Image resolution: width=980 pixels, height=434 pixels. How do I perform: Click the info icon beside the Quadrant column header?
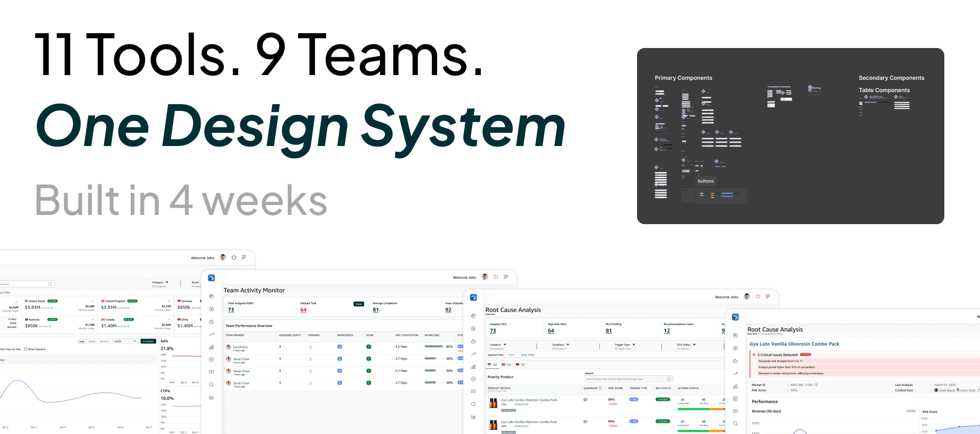click(x=600, y=388)
